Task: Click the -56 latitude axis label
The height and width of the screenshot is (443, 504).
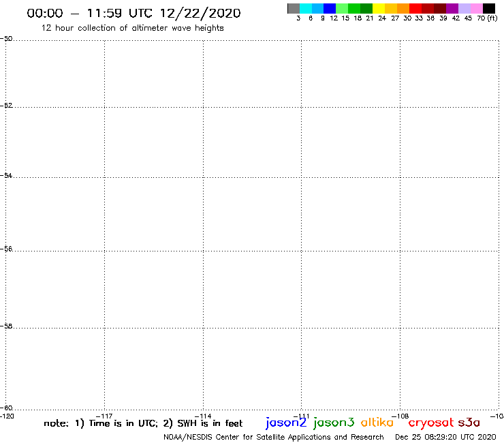Action: coord(6,249)
